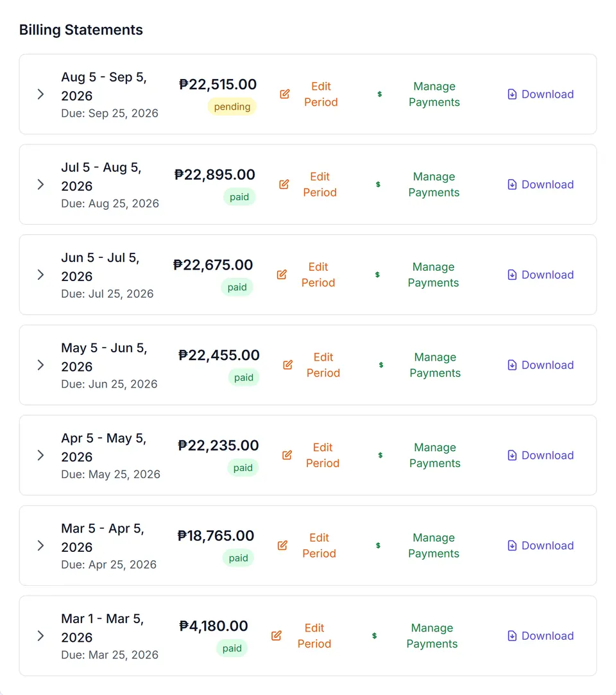Click the paid badge under ₱22,455.00
This screenshot has width=616, height=695.
click(244, 377)
